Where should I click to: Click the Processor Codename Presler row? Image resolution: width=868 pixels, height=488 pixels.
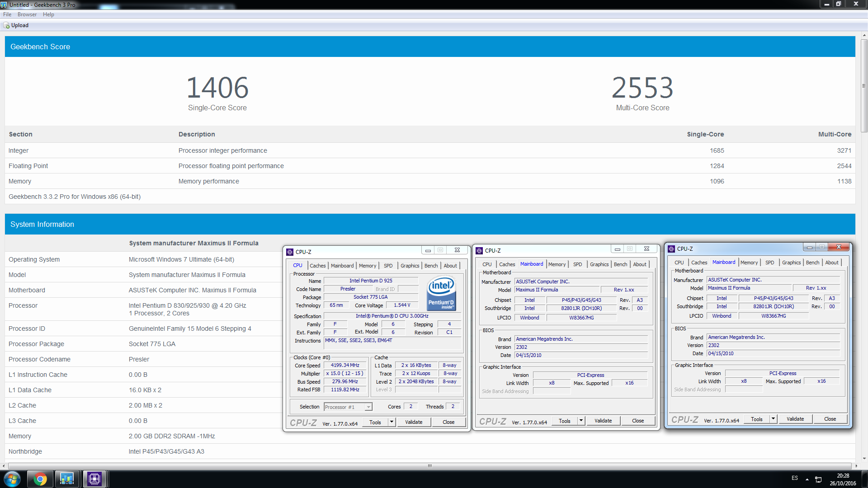[143, 359]
